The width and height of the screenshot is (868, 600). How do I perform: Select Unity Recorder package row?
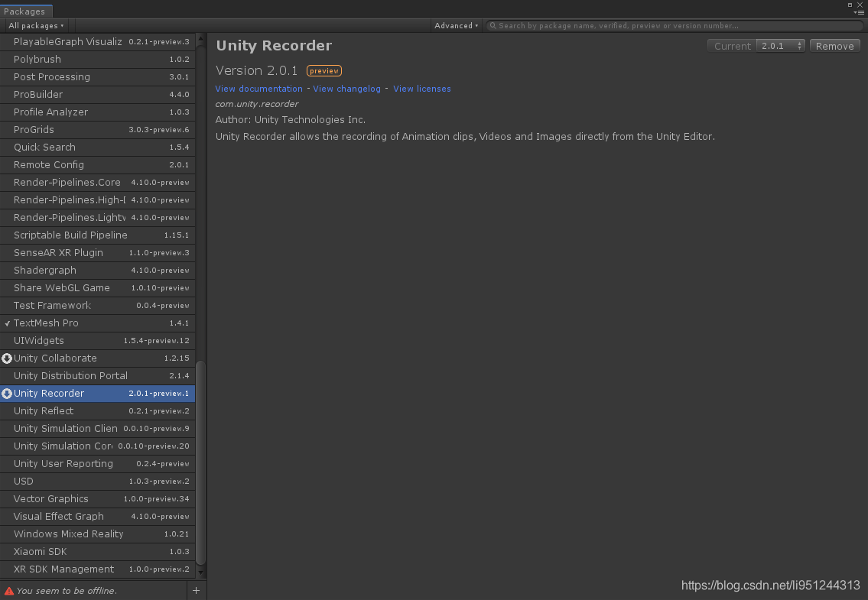pos(97,394)
